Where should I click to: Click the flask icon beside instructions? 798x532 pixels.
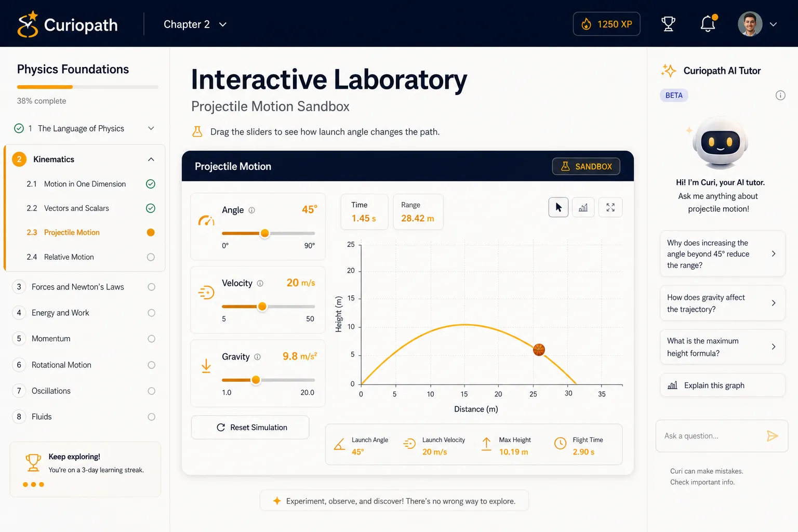point(197,131)
